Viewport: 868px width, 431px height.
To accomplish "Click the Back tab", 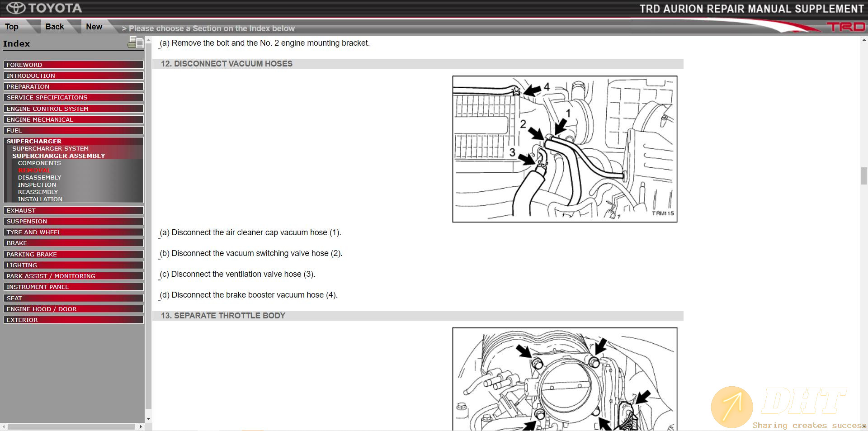I will [x=55, y=27].
